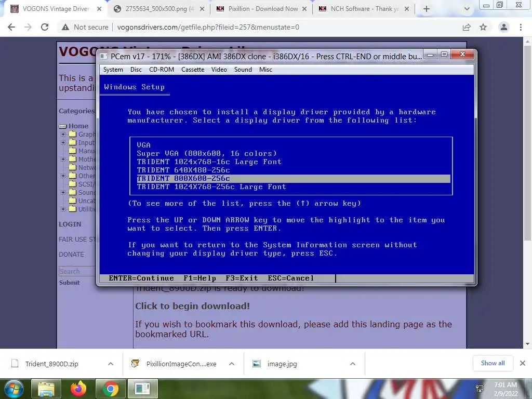532x399 pixels.
Task: Go back to the previous page
Action: click(11, 27)
